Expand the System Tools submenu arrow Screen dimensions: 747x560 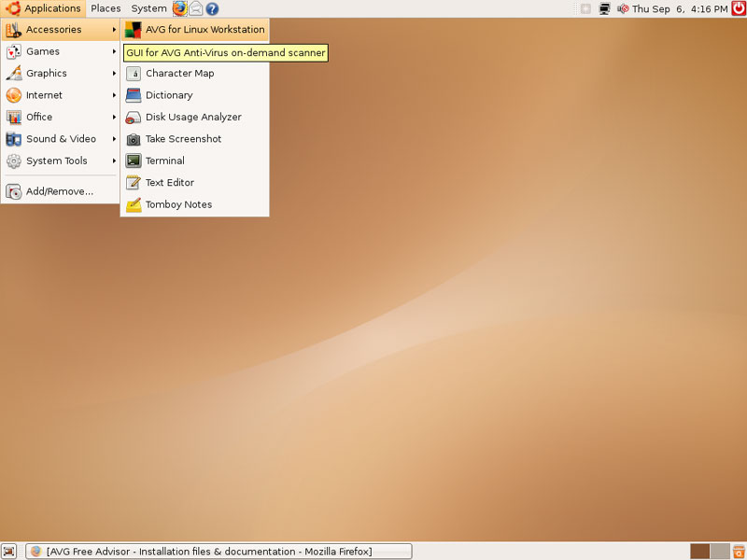114,161
